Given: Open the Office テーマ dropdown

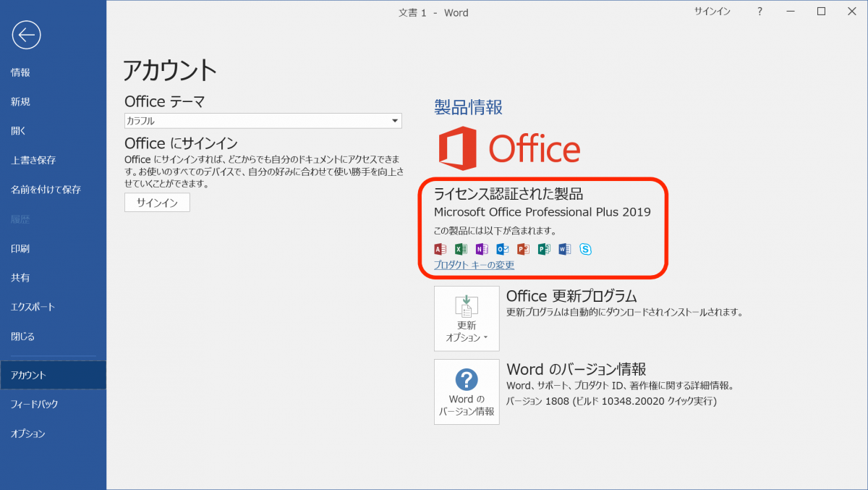Looking at the screenshot, I should point(395,121).
